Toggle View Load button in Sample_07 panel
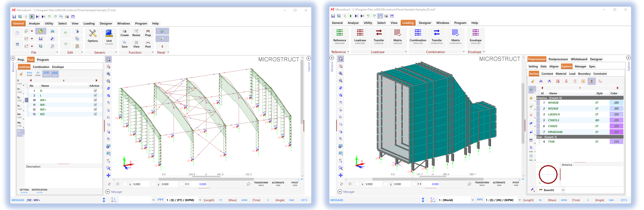This screenshot has width=644, height=210. 55,74
